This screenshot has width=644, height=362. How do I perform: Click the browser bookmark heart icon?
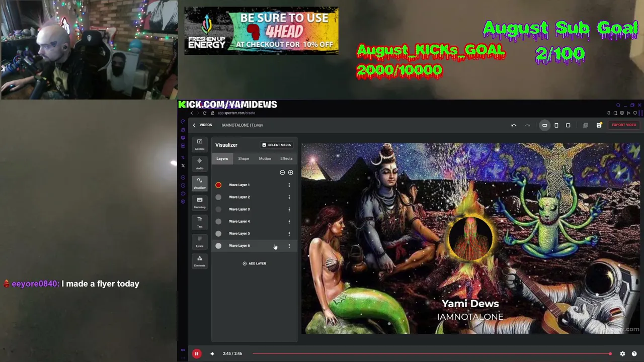(634, 113)
